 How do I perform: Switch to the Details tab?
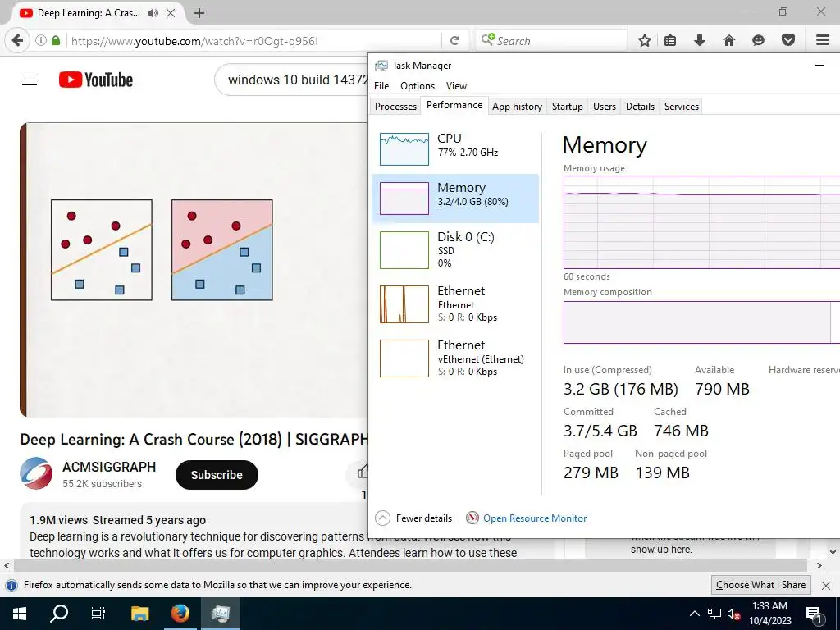640,106
